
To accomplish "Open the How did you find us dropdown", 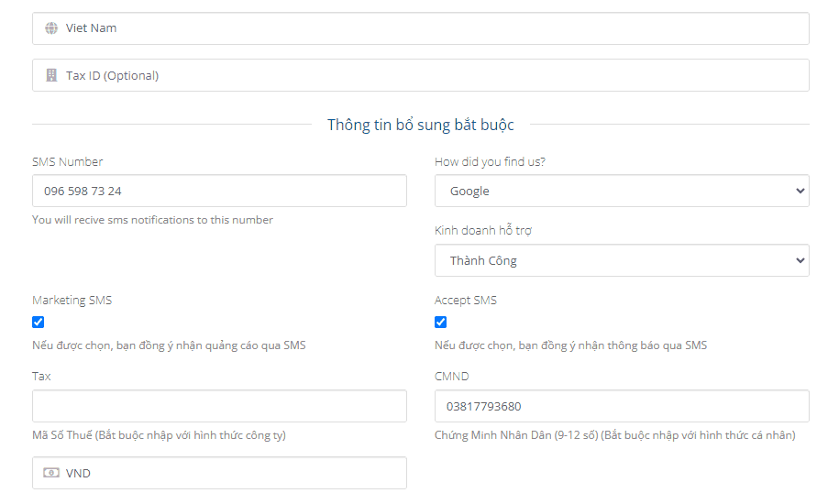I will click(x=622, y=191).
